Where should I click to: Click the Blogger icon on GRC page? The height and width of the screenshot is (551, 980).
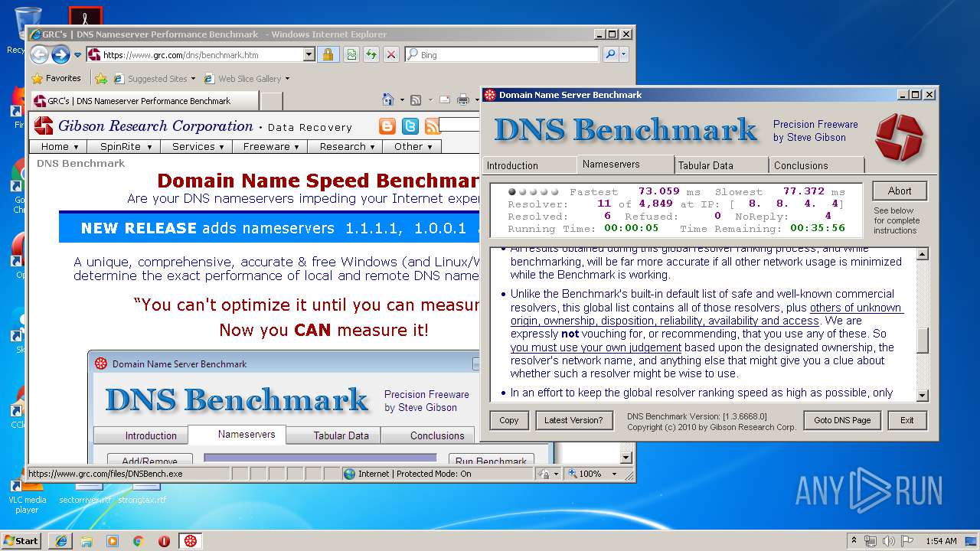pyautogui.click(x=387, y=126)
